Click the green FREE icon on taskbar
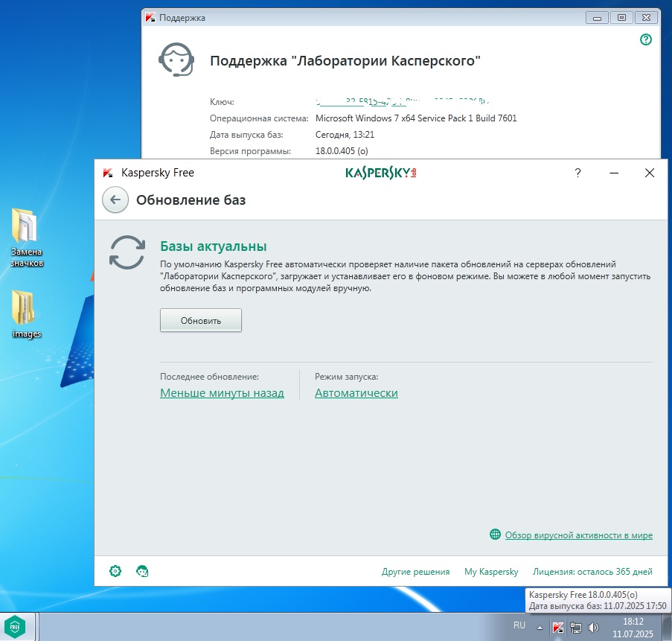Screen dimensions: 672x641 coord(16,625)
